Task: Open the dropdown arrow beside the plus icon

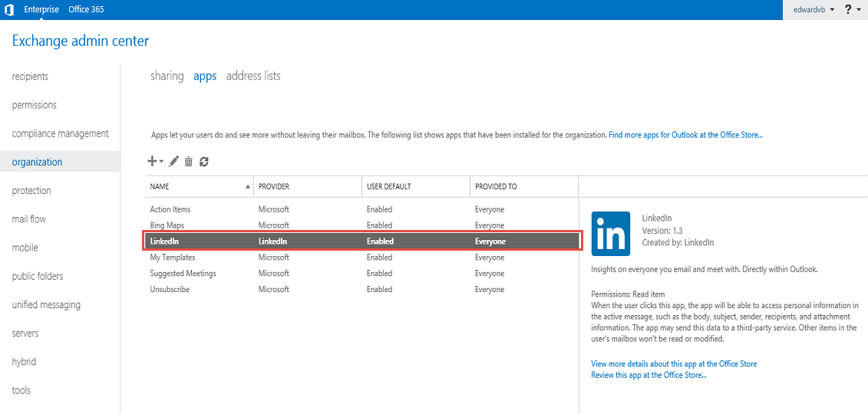Action: [x=161, y=162]
